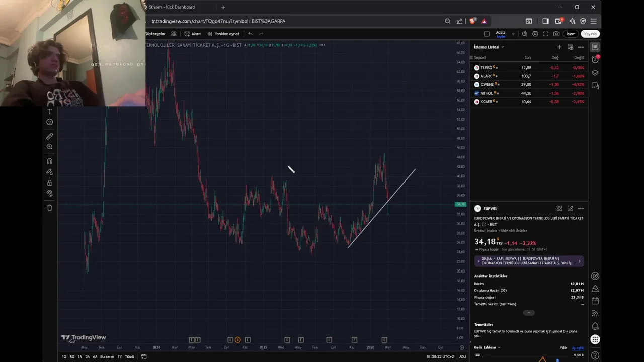The height and width of the screenshot is (362, 644).
Task: Open the target icon in right sidebar
Action: click(x=595, y=276)
